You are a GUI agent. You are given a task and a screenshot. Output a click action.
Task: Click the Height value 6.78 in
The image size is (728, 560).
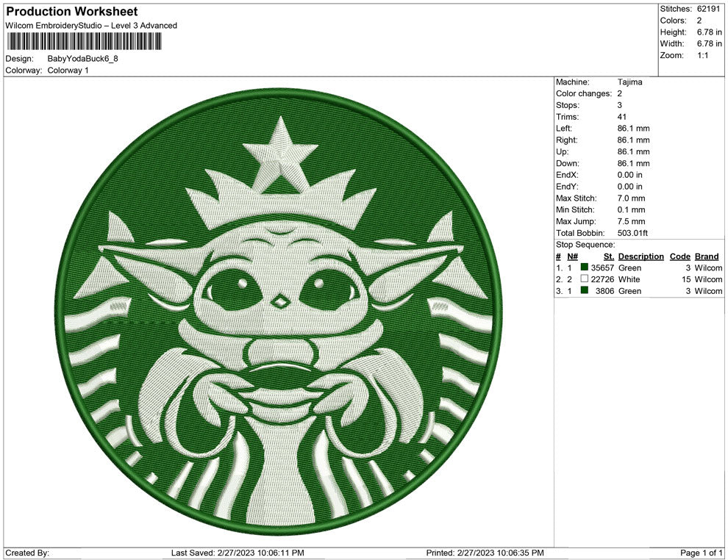709,32
